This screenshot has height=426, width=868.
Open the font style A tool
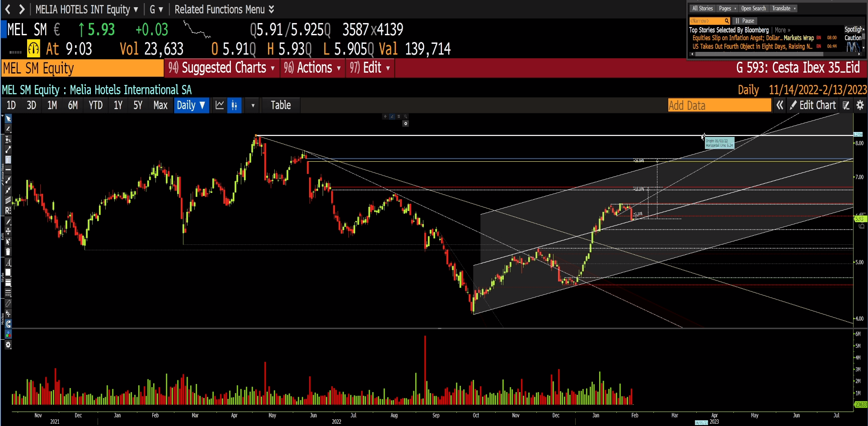[x=8, y=262]
